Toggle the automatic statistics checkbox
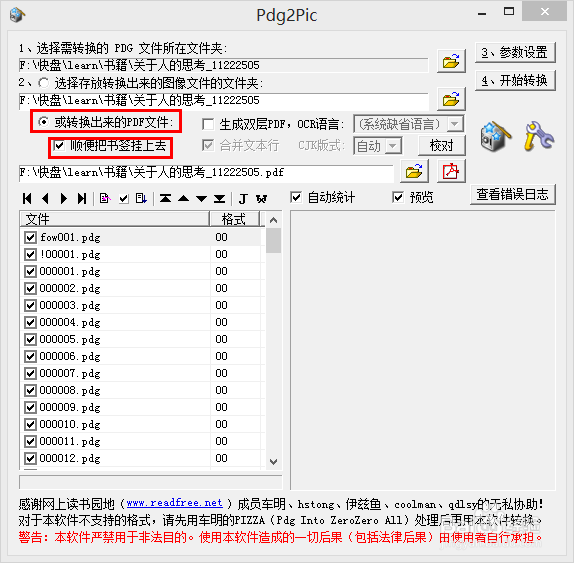574x563 pixels. point(296,198)
